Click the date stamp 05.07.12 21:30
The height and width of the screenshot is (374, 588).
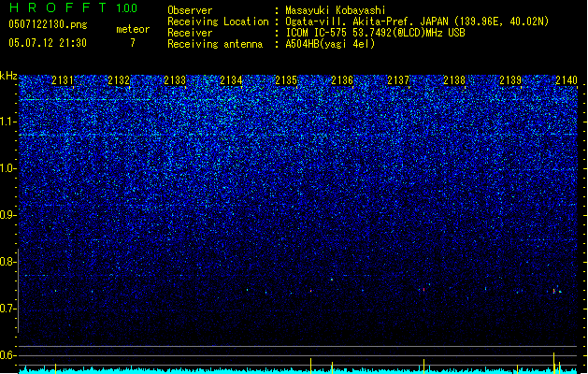(48, 43)
